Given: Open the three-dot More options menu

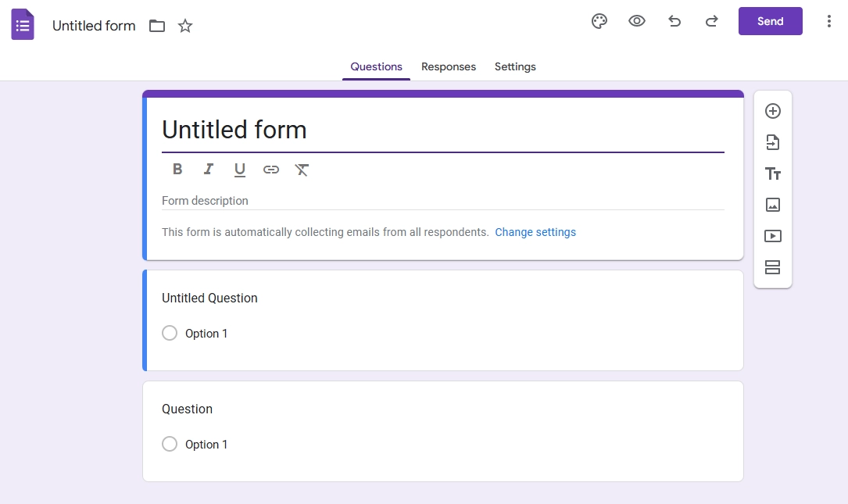Looking at the screenshot, I should coord(829,21).
